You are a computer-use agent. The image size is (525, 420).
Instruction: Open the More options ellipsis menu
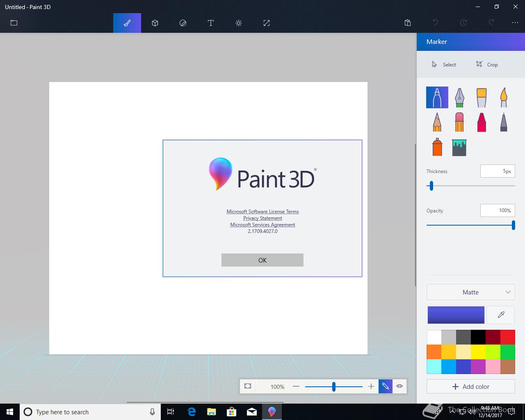pyautogui.click(x=515, y=23)
